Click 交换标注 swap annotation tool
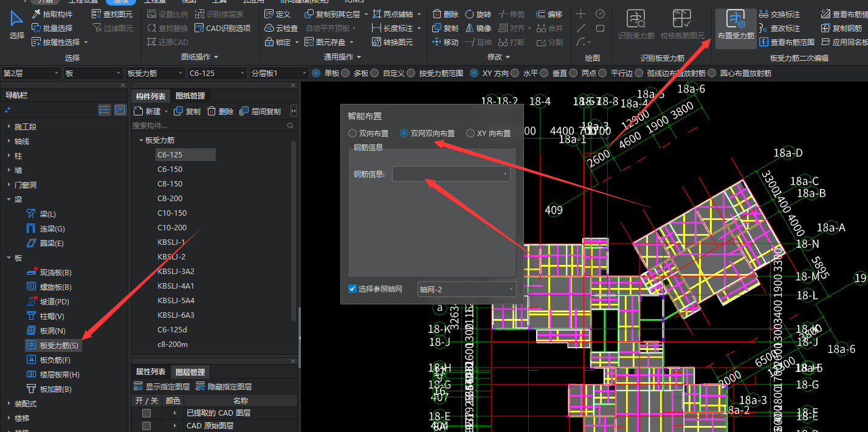This screenshot has height=432, width=868. click(780, 14)
